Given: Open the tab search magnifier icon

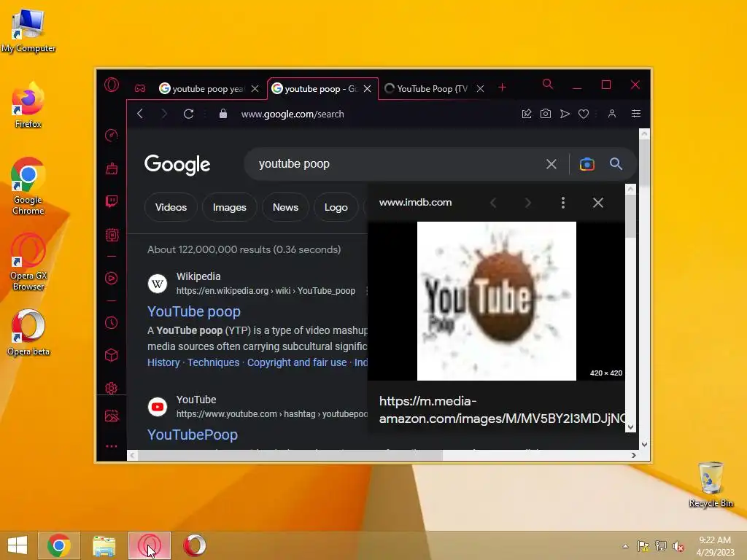Looking at the screenshot, I should [548, 85].
